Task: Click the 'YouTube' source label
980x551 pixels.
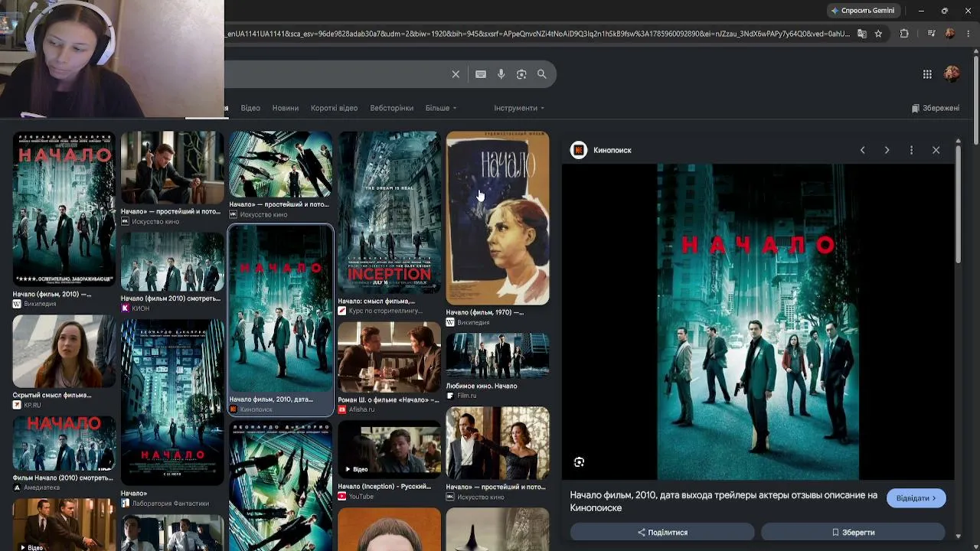Action: pyautogui.click(x=361, y=497)
